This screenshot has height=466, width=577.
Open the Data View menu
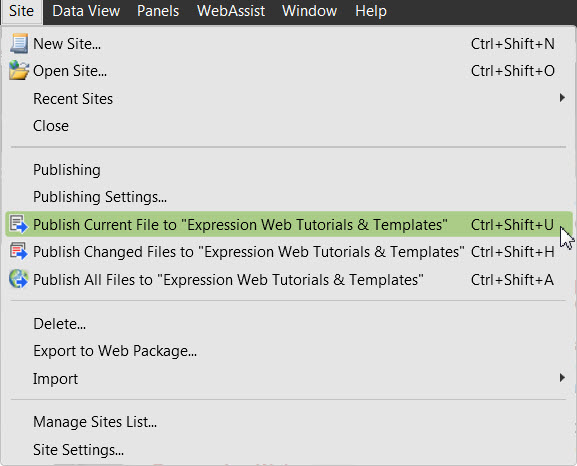coord(86,11)
